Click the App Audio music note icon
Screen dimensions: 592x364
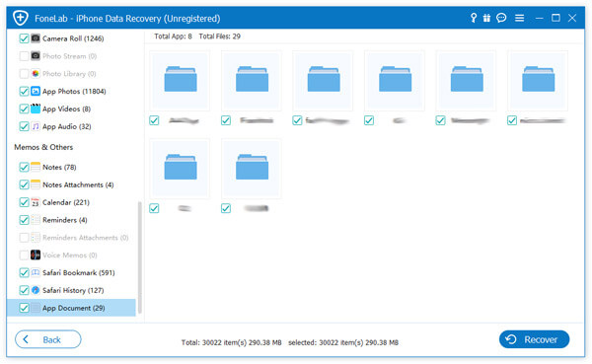(x=36, y=126)
